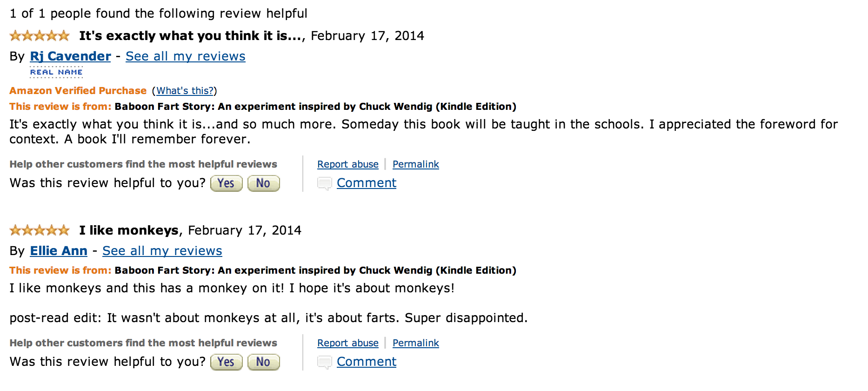Report abuse on Rj Cavender's review
Viewport: 868px width, 391px height.
tap(347, 164)
